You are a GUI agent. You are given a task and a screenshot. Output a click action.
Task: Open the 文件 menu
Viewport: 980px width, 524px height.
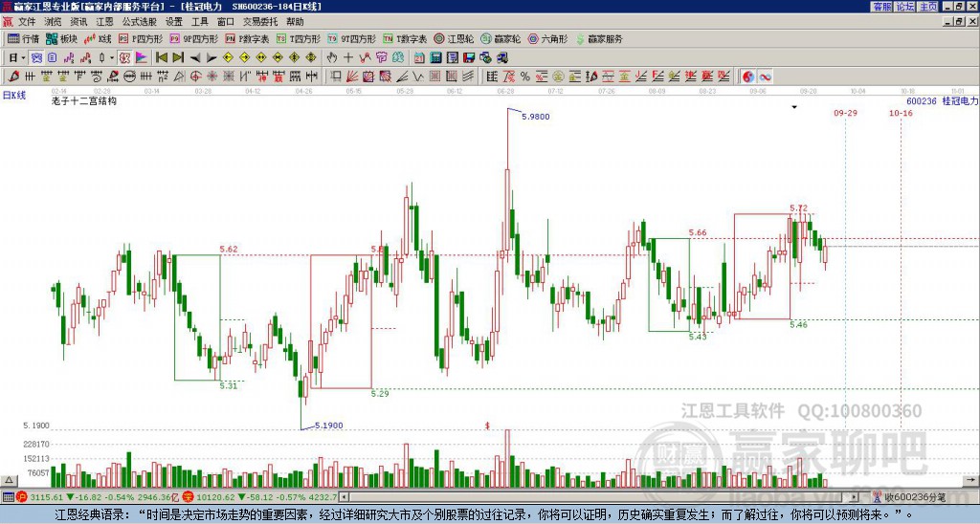pos(27,22)
